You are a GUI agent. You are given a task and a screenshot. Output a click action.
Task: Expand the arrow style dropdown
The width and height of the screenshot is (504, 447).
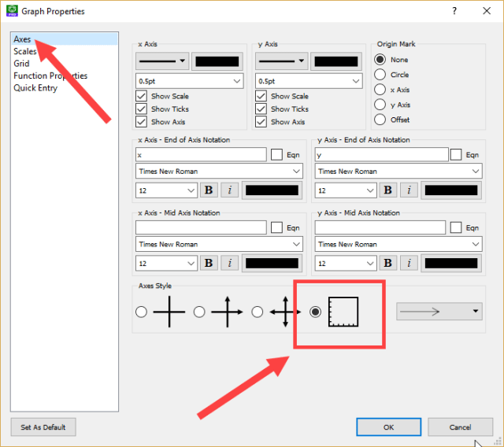439,312
